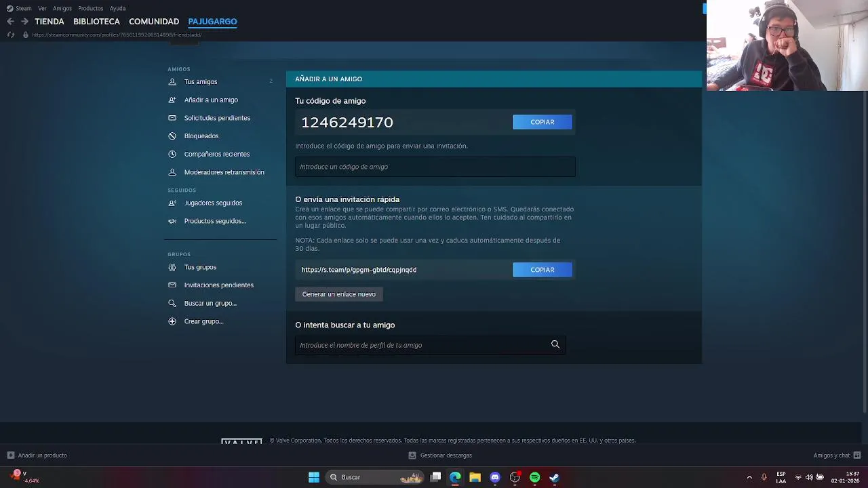Click the URL address text
The height and width of the screenshot is (488, 868).
117,35
